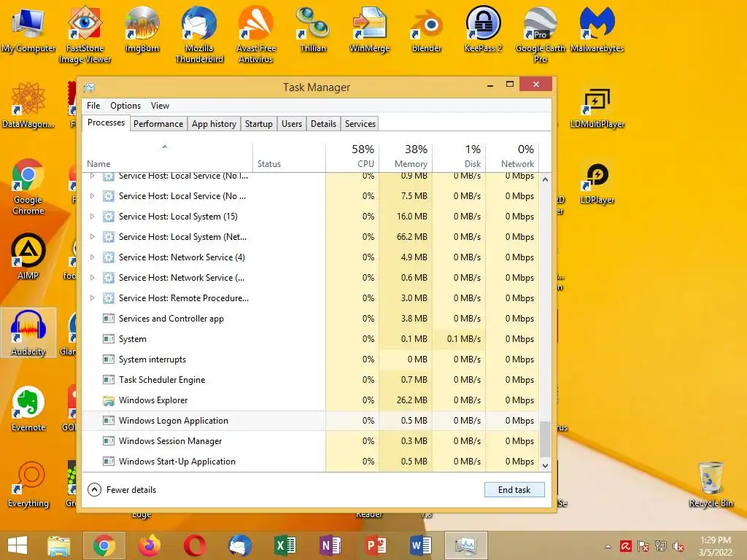Open the File menu
The height and width of the screenshot is (560, 747).
93,106
